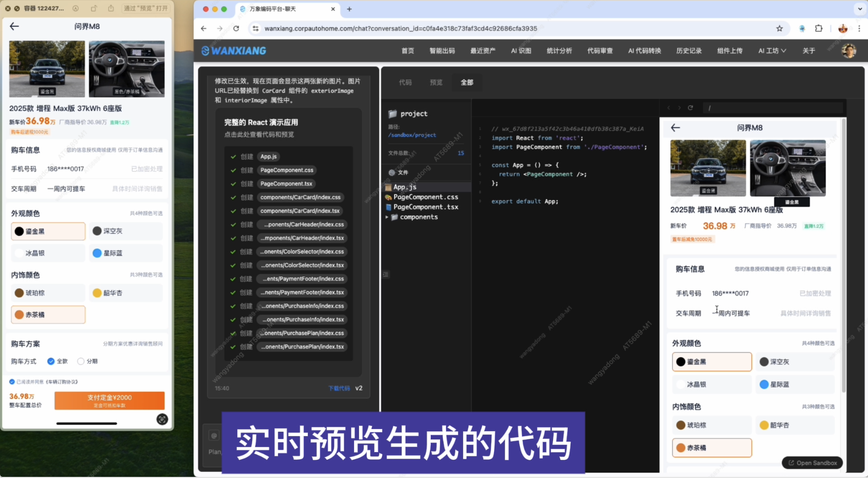Click interior car photo in sandbox preview
The image size is (868, 478).
point(788,168)
